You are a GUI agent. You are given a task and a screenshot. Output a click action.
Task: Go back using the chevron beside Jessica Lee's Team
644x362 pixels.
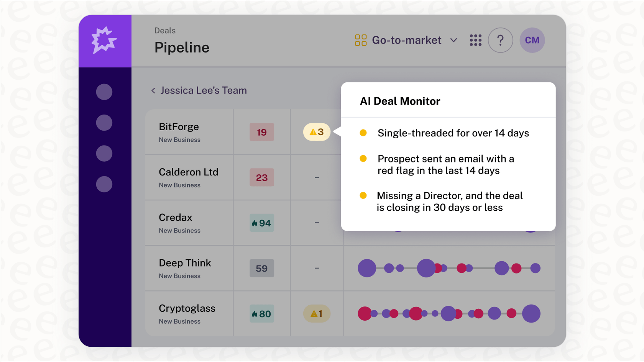click(x=153, y=91)
